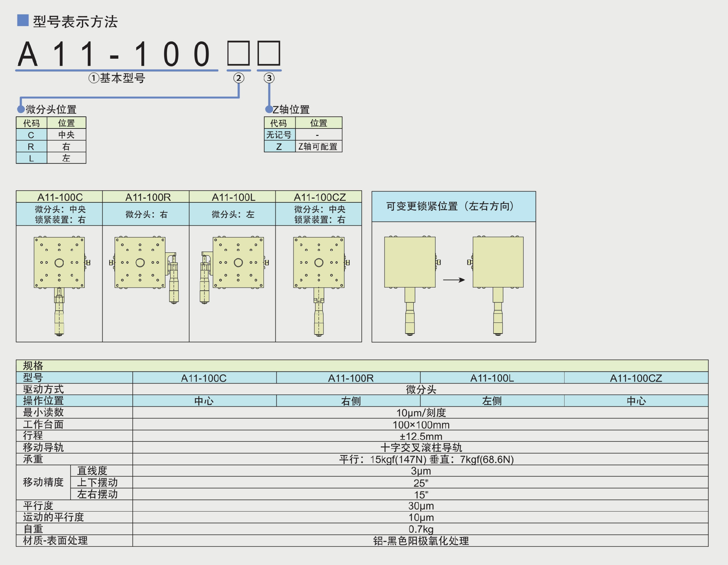Click the 可变更锁紧位置 header box
Screen dimensions: 728x565
pos(453,207)
